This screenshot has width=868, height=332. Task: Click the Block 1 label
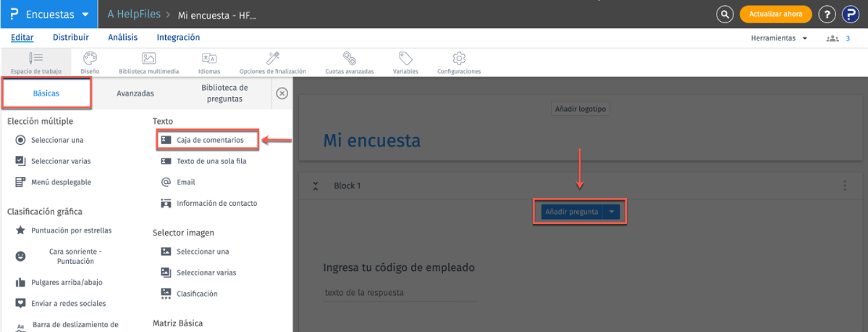347,186
